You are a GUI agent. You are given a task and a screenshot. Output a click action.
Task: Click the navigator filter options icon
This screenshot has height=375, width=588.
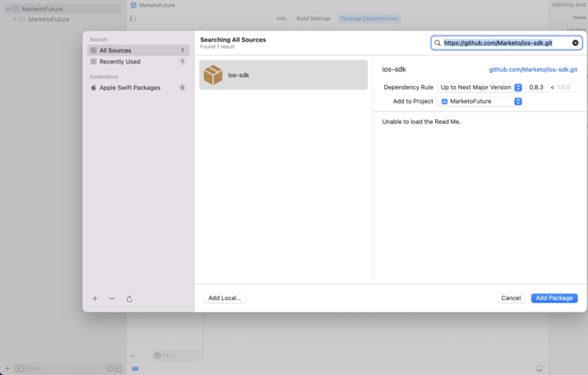20,369
